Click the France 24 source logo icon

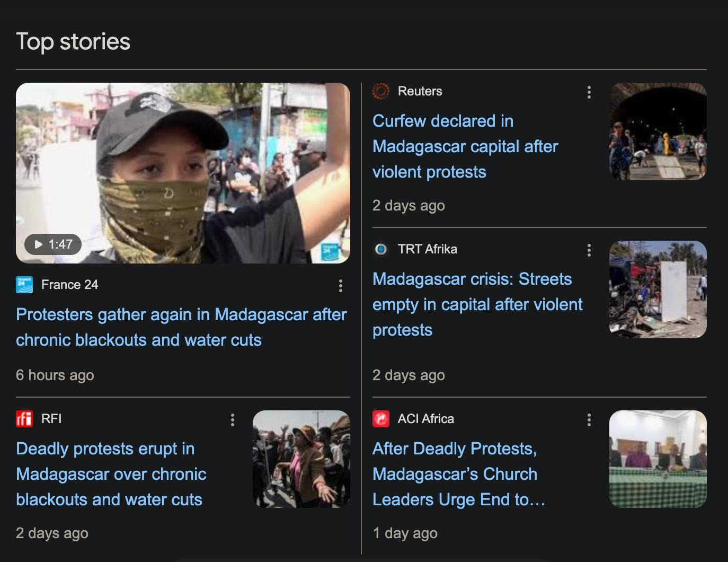click(24, 285)
